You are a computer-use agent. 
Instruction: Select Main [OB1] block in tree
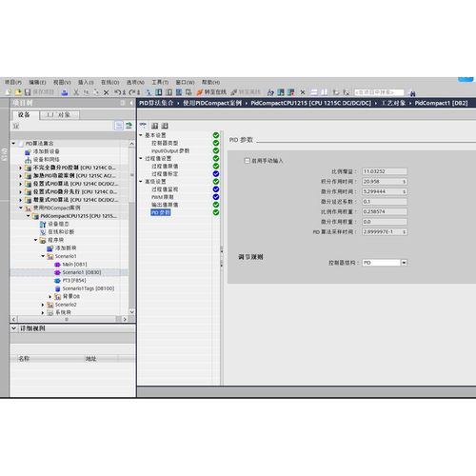[x=74, y=265]
